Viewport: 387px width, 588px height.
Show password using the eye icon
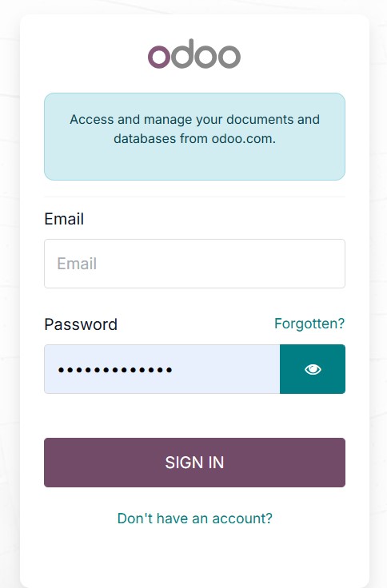coord(313,369)
